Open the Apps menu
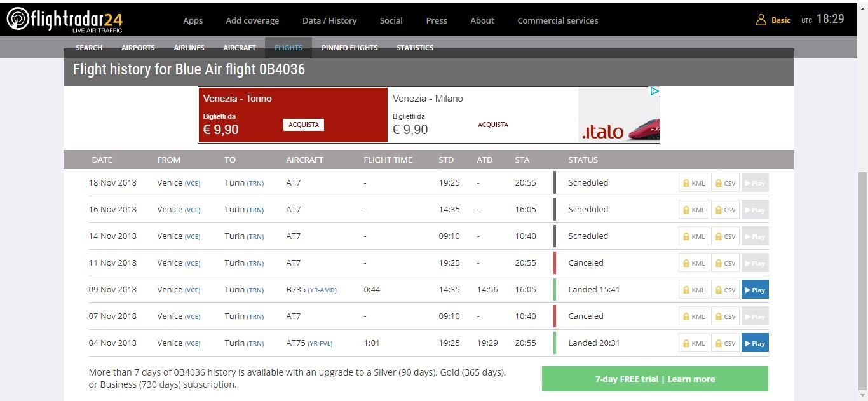This screenshot has height=401, width=868. tap(193, 20)
